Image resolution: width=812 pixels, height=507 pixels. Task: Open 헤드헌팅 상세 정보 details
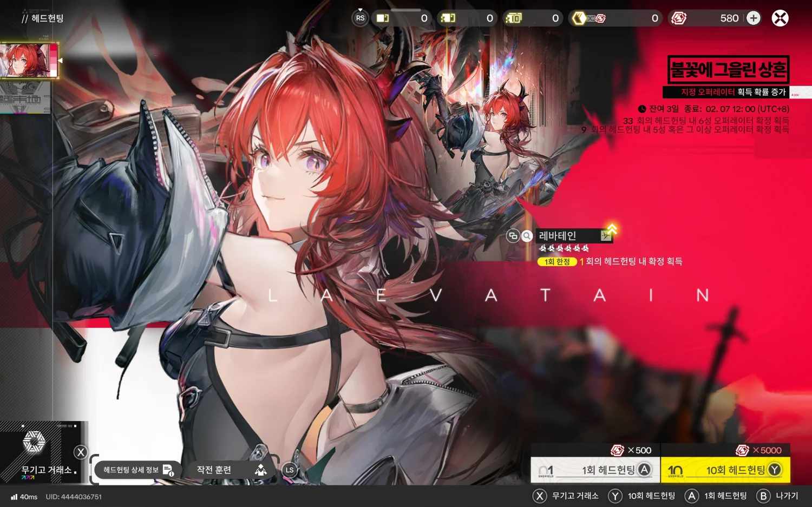click(137, 470)
